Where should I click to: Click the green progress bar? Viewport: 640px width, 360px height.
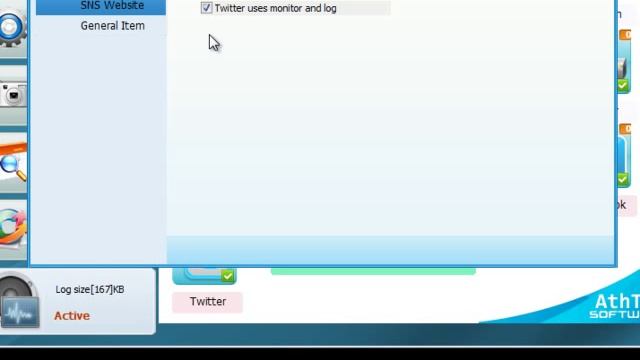pos(373,271)
